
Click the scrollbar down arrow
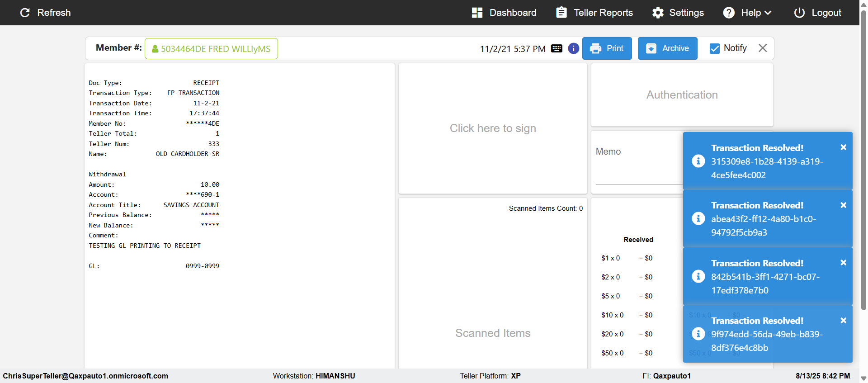(x=863, y=379)
